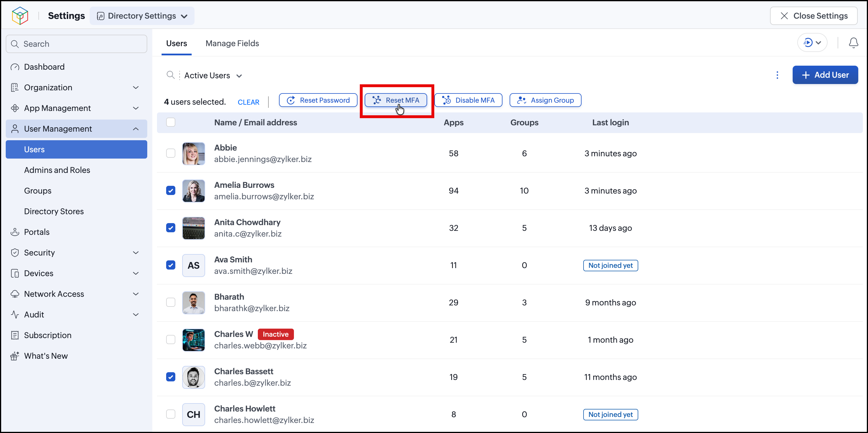Open Groups in sidebar

tap(38, 190)
